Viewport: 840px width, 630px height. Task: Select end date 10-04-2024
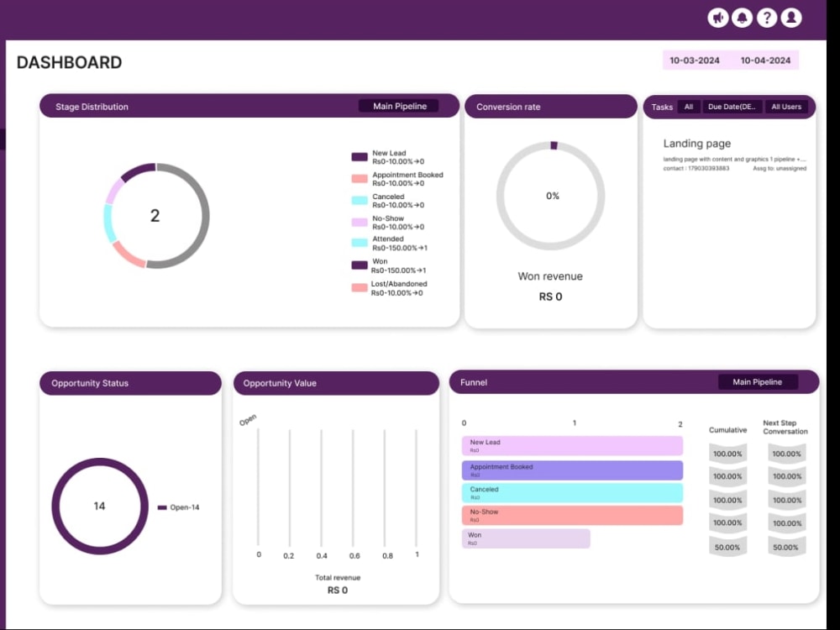pyautogui.click(x=765, y=60)
